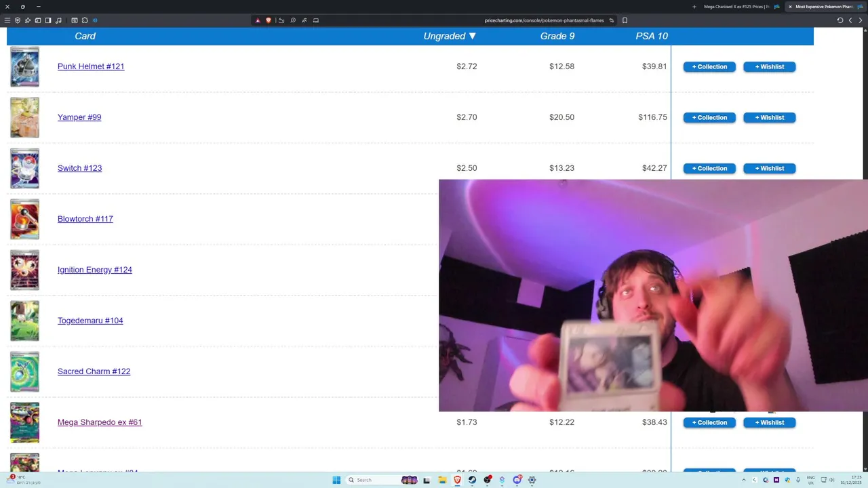The image size is (868, 488).
Task: Open File Explorer from taskbar
Action: 442,480
